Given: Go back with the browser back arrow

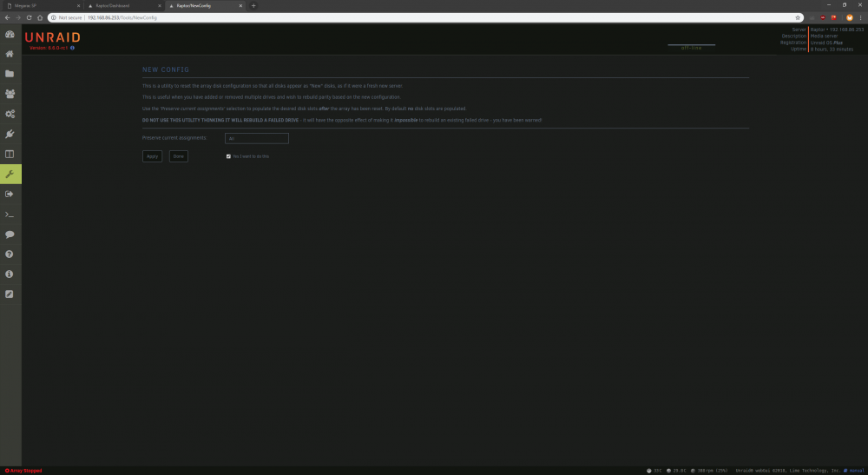Looking at the screenshot, I should (7, 17).
